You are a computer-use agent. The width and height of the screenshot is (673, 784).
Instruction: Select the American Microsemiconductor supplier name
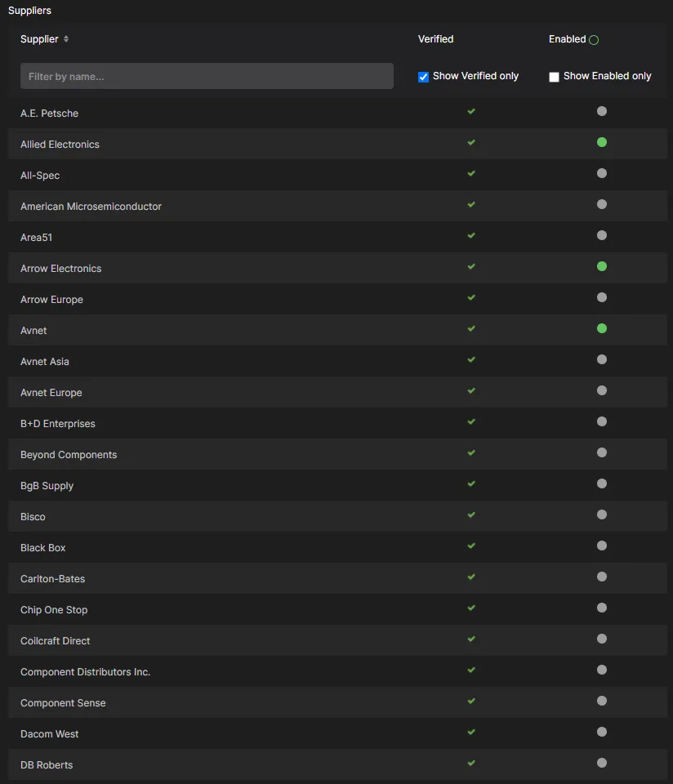(91, 206)
